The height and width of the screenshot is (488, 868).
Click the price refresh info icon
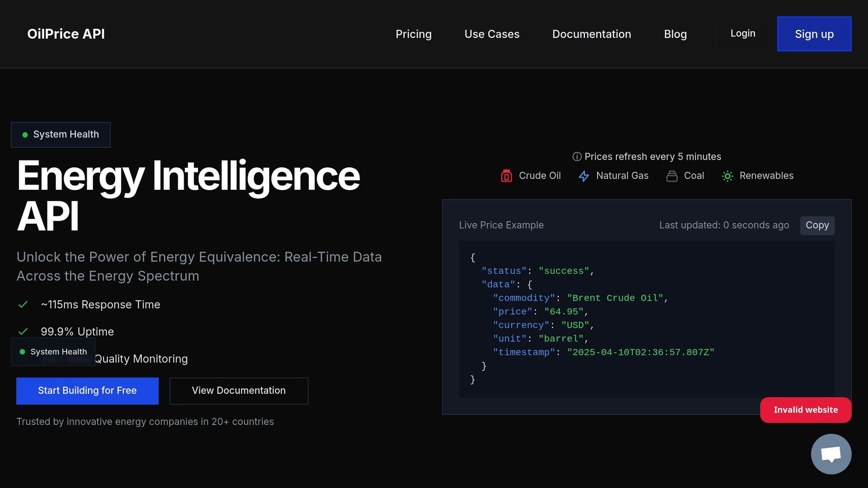(x=577, y=157)
